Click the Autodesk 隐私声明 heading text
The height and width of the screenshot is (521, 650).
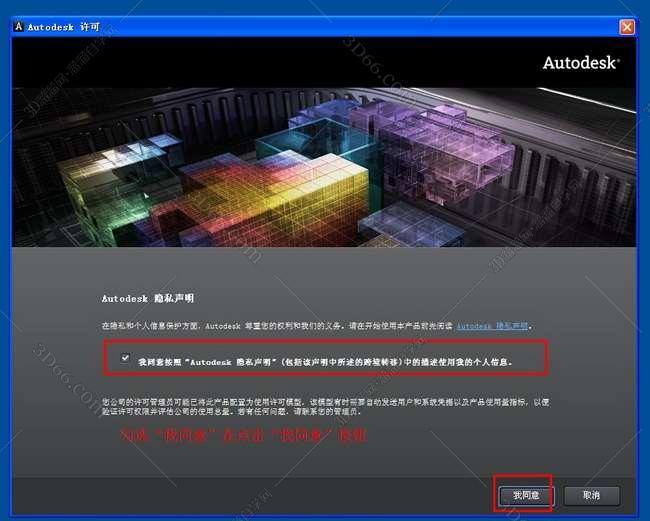point(148,298)
